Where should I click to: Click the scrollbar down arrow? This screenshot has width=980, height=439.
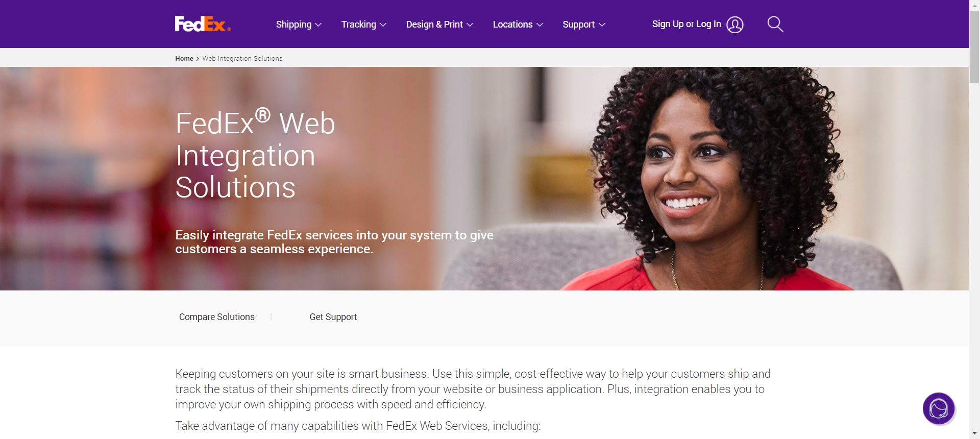click(x=974, y=434)
